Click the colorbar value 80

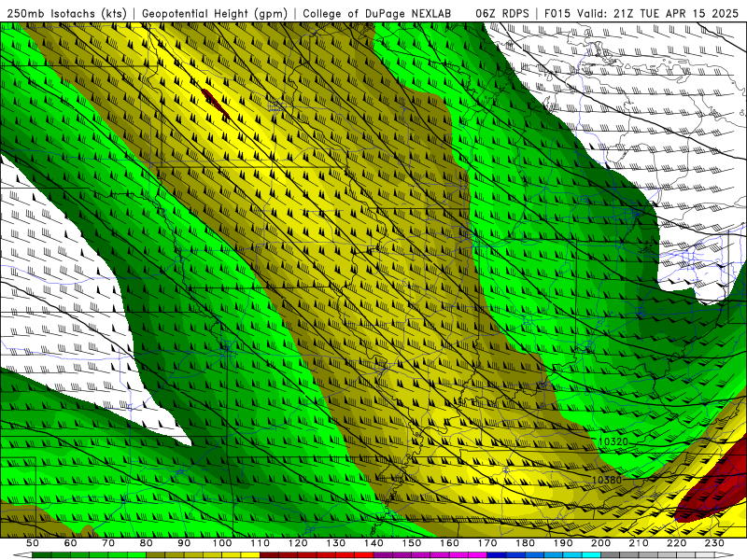click(147, 543)
